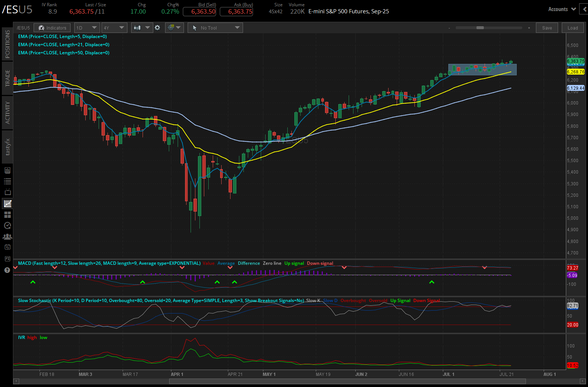The image size is (588, 387).
Task: Click the stochastic 82.71 value tag
Action: (572, 306)
